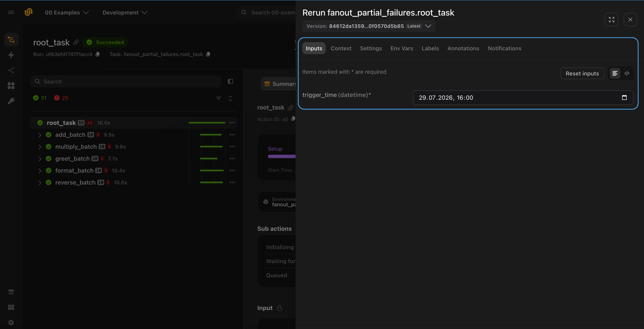Open the Development domain dropdown
The width and height of the screenshot is (644, 329).
125,13
